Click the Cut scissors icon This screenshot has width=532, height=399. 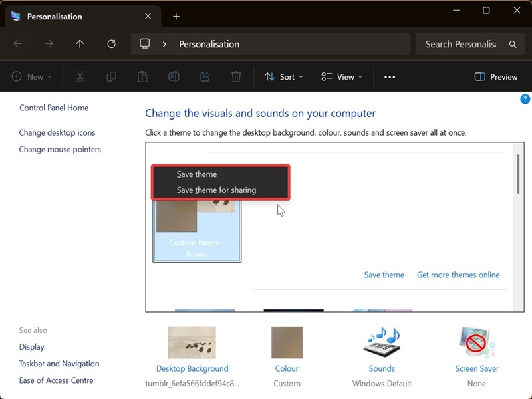coord(80,77)
